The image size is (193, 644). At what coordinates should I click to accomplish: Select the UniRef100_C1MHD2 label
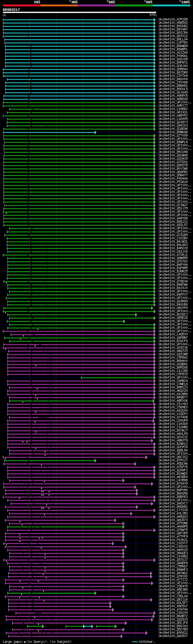click(173, 109)
